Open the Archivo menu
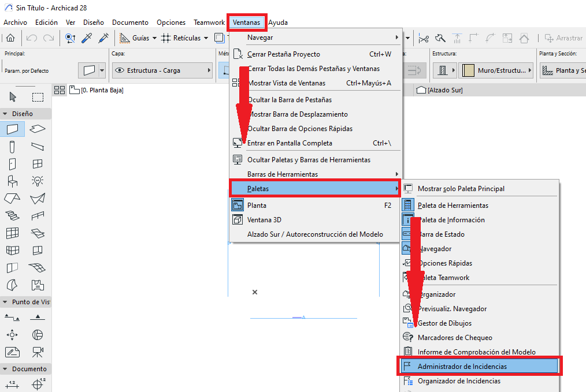The height and width of the screenshot is (392, 586). (x=15, y=23)
